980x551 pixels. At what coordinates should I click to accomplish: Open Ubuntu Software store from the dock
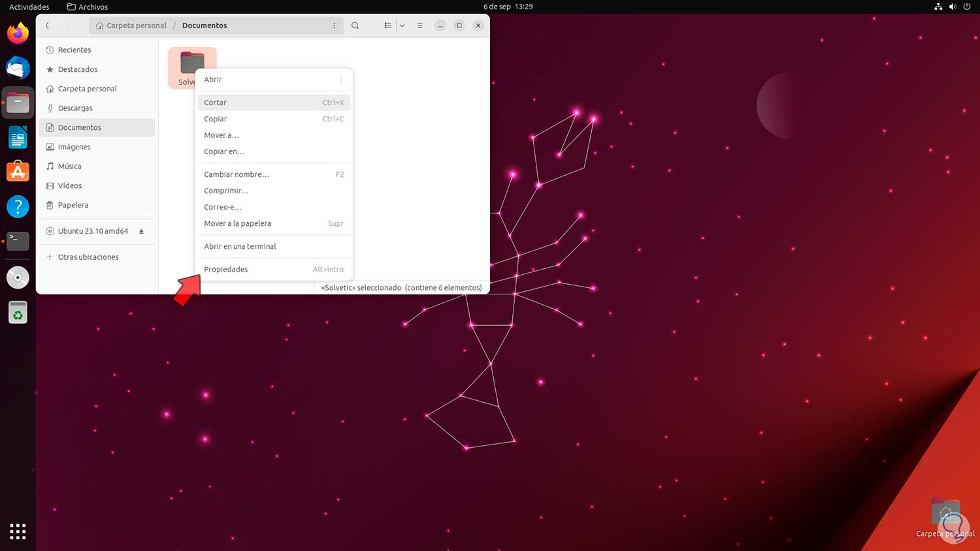[18, 172]
